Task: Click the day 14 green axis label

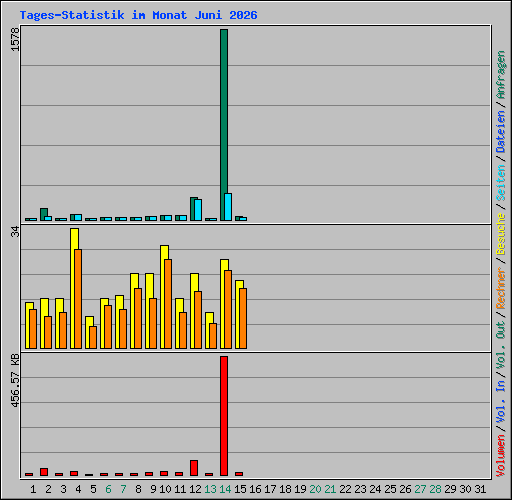Action: click(x=225, y=489)
